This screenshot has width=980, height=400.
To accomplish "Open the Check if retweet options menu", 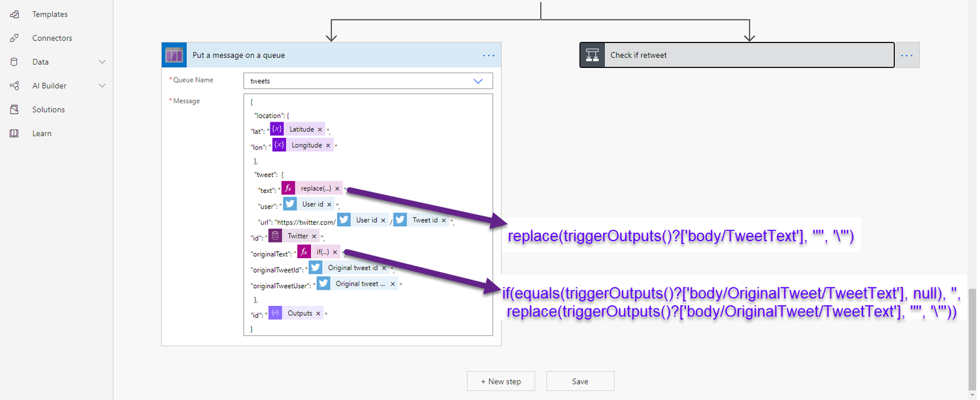I will 907,56.
